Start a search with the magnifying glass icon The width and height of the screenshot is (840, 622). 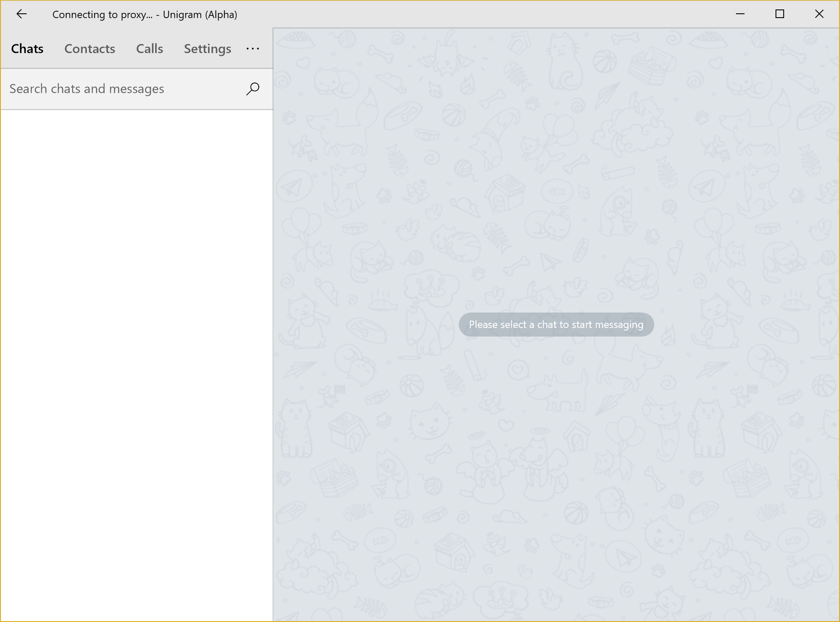[253, 88]
